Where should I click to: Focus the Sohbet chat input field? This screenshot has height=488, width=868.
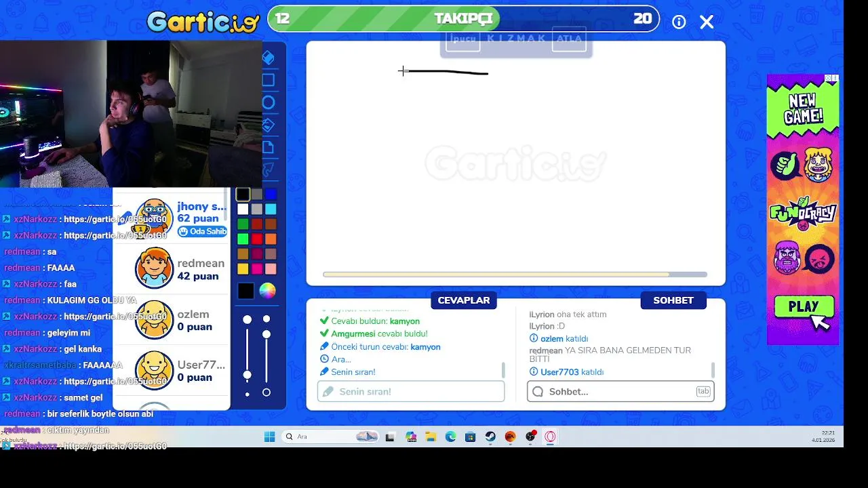pos(620,392)
